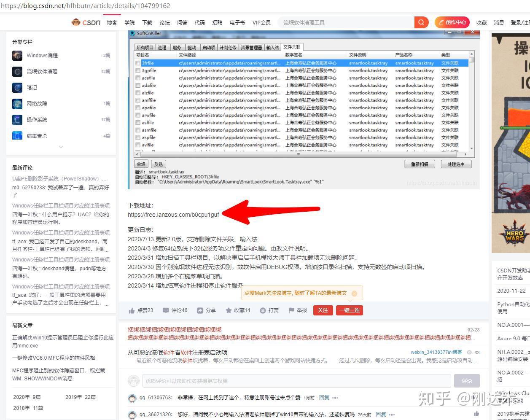Click the 收藏14 star icon
This screenshot has height=420, width=530.
[229, 310]
